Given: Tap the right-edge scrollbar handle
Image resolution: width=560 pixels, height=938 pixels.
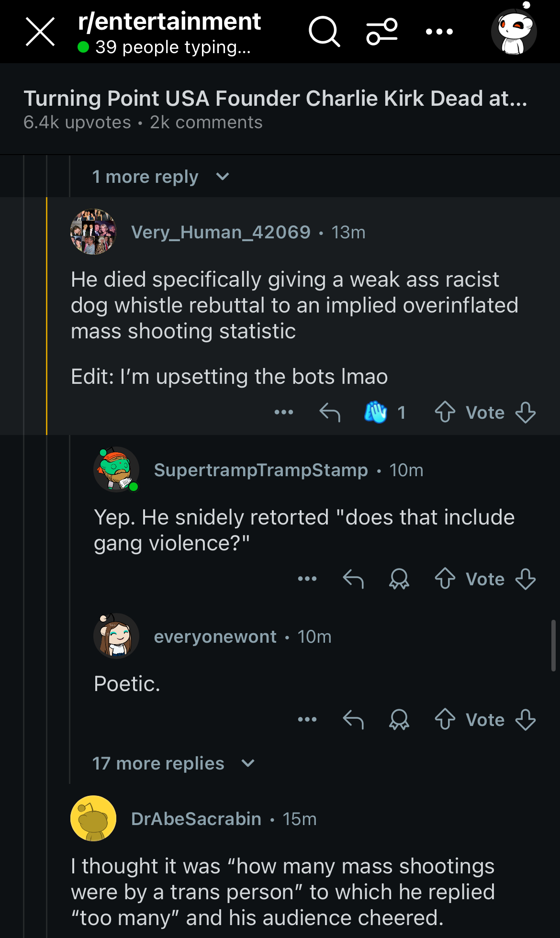Looking at the screenshot, I should tap(553, 646).
